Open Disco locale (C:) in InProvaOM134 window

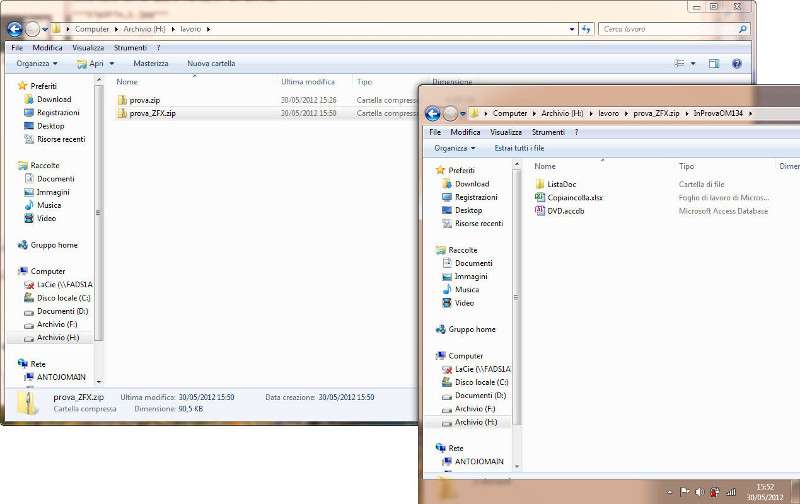(x=476, y=382)
